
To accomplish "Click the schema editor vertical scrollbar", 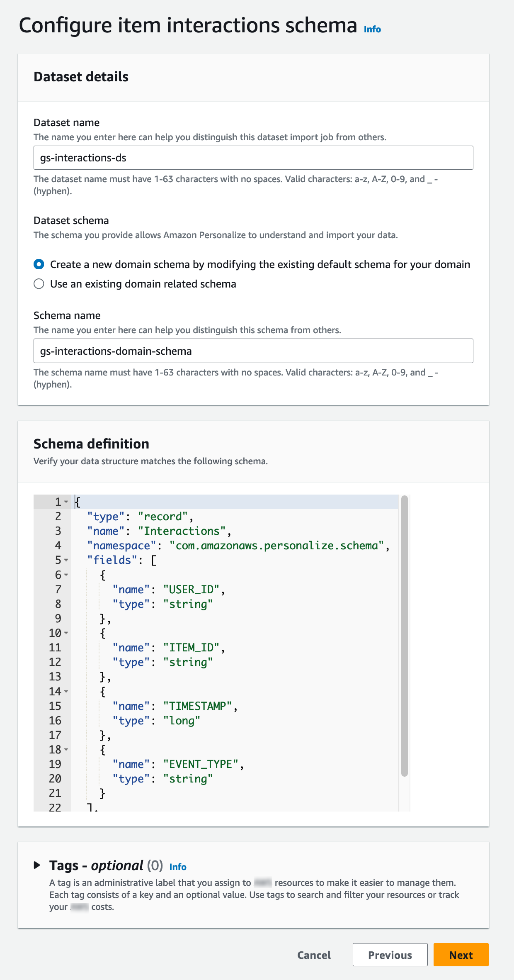I will 405,635.
